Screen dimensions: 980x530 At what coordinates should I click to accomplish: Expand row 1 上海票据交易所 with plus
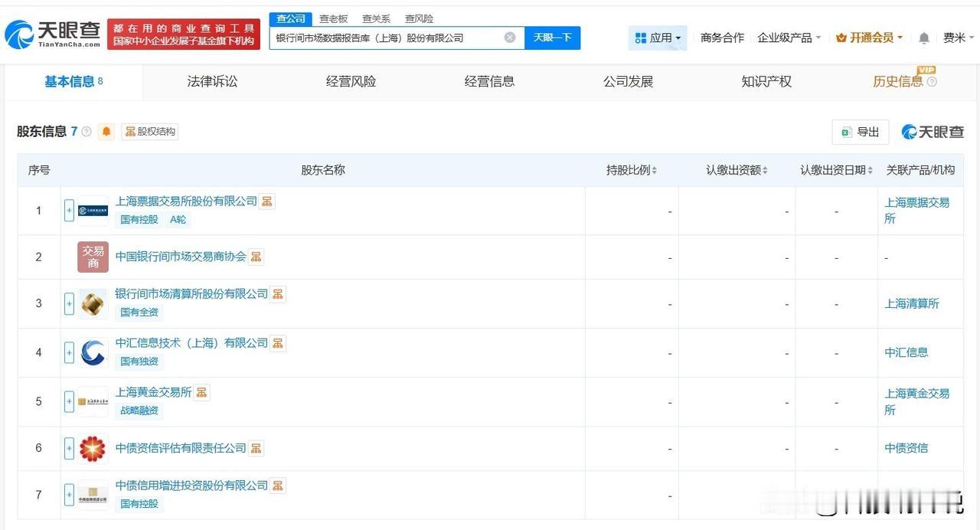tap(69, 211)
